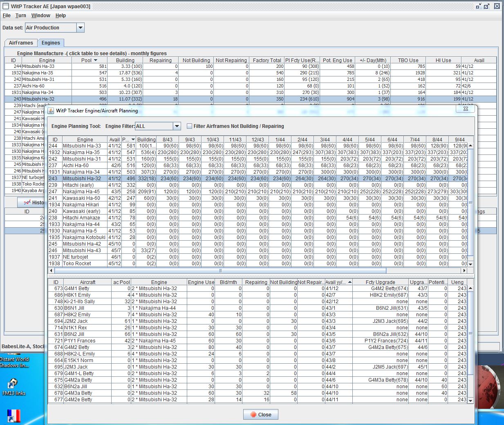The height and width of the screenshot is (425, 504).
Task: Click the right arrow of the planning table horizontal scrollbar
Action: pos(464,271)
